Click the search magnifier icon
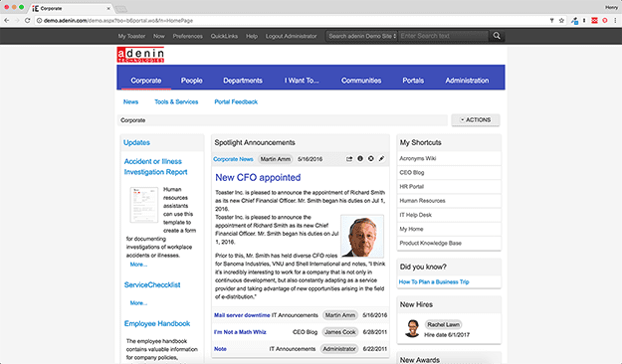 pos(497,36)
